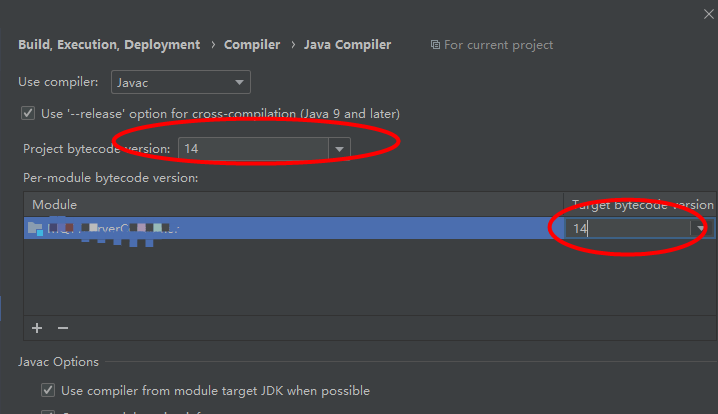Toggle the cut-off checkbox under the module target JDK option
This screenshot has height=414, width=718.
click(x=48, y=411)
